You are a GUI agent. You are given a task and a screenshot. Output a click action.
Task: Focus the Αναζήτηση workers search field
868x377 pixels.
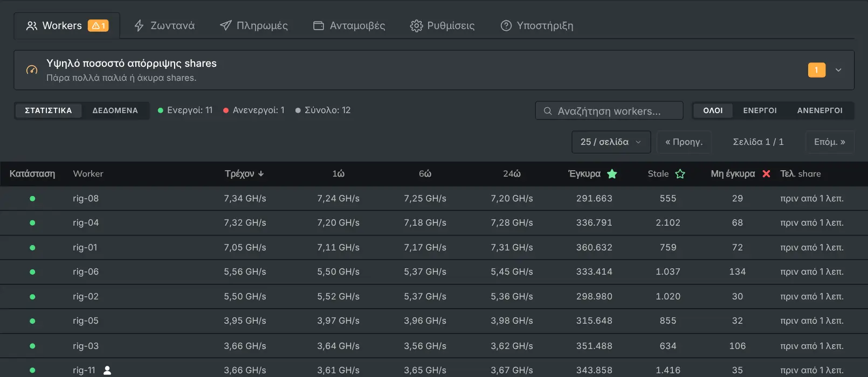[x=609, y=111]
